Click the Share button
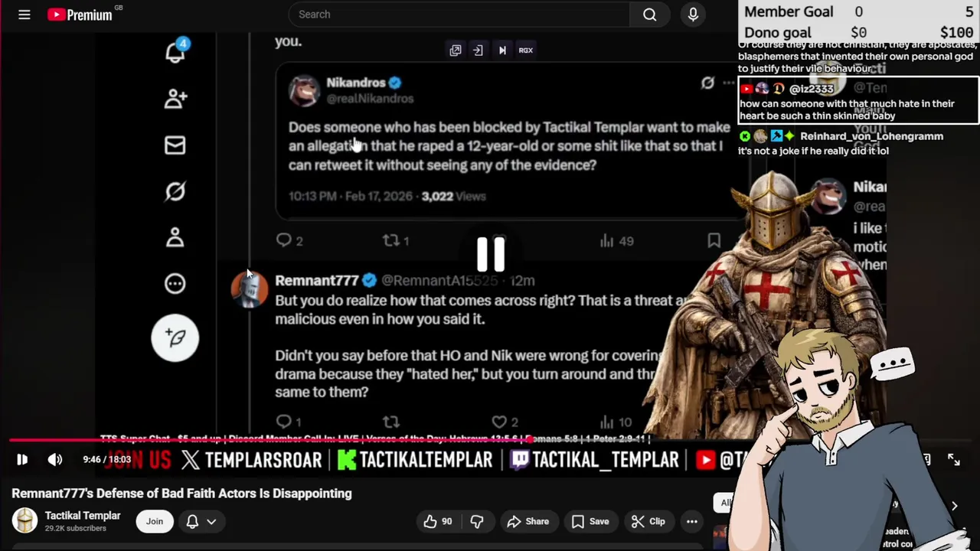 pos(528,521)
